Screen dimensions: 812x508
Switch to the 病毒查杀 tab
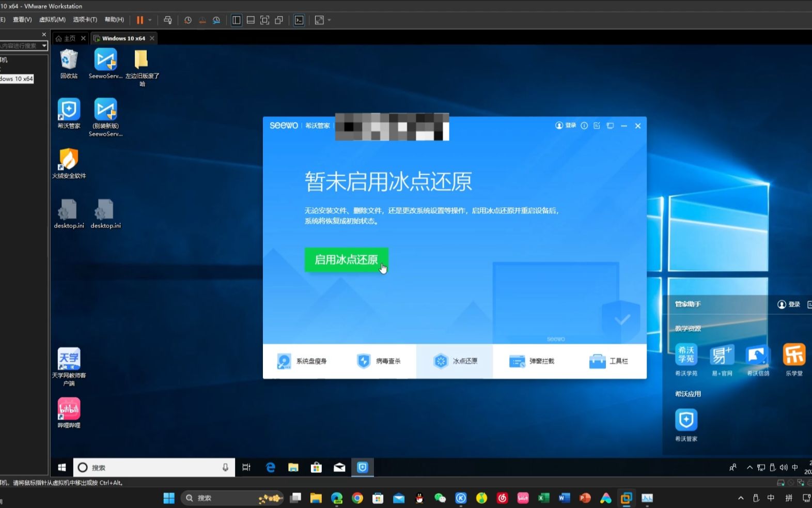[x=379, y=361]
